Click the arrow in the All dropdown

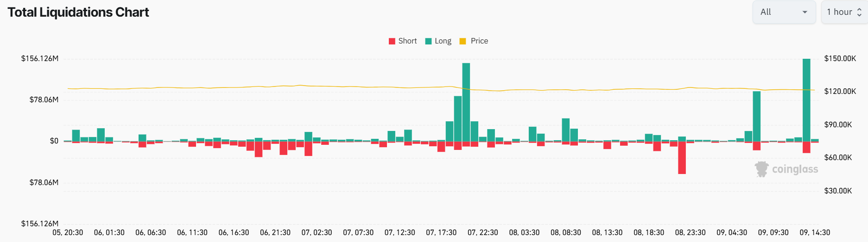click(x=805, y=12)
